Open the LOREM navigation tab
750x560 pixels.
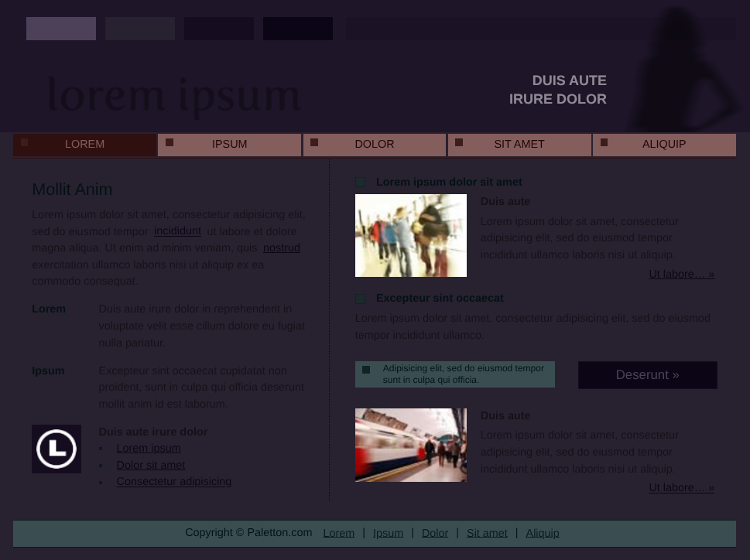(x=84, y=145)
